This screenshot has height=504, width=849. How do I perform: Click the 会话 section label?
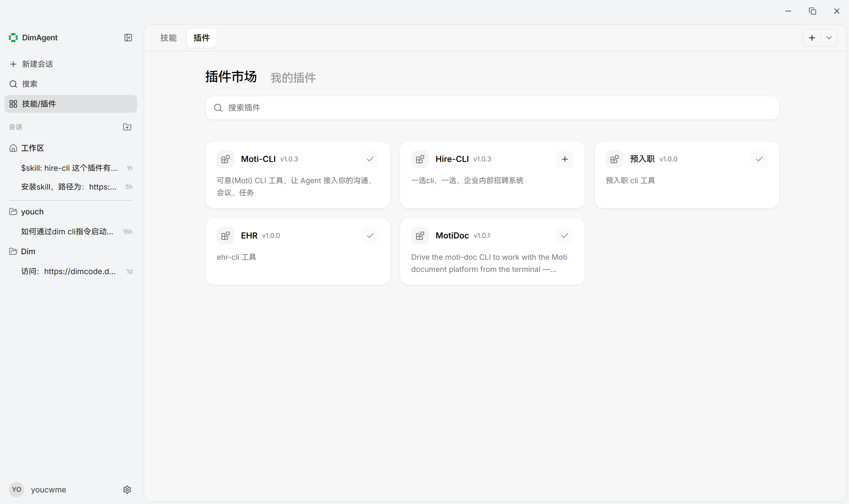click(x=16, y=127)
